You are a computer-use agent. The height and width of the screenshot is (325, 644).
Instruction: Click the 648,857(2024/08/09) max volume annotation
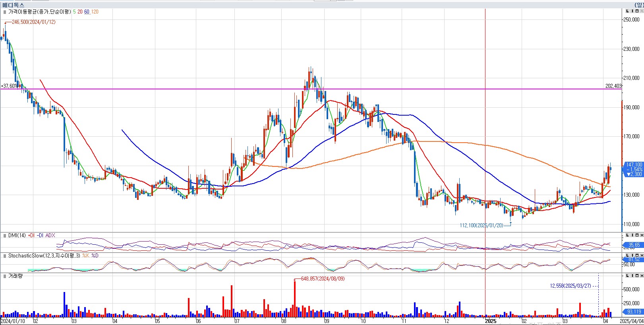[323, 279]
